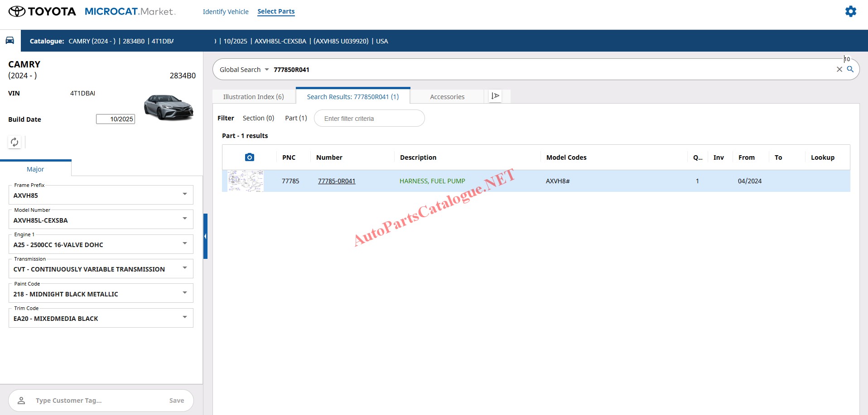Open the Global Search dropdown
This screenshot has width=868, height=415.
pyautogui.click(x=244, y=70)
